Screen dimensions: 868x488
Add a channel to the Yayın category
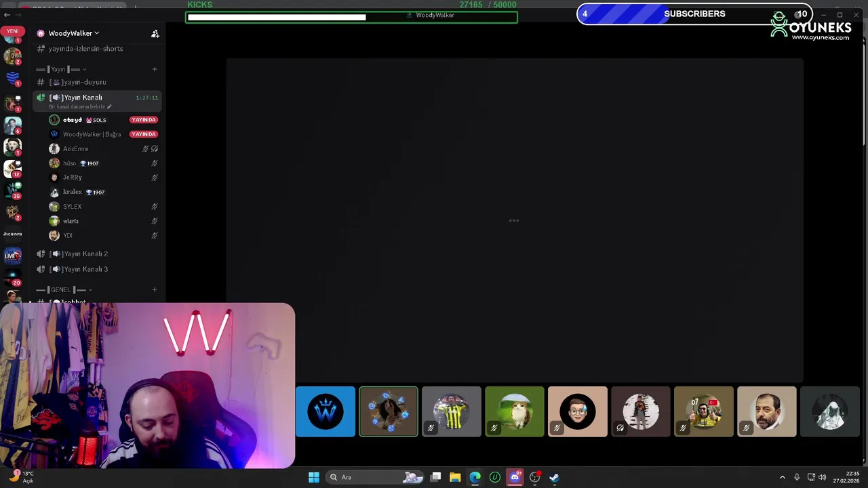point(154,69)
